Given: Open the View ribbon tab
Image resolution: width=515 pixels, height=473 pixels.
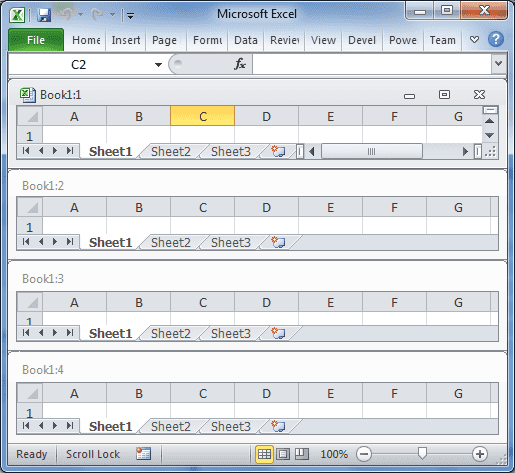Looking at the screenshot, I should [x=323, y=40].
